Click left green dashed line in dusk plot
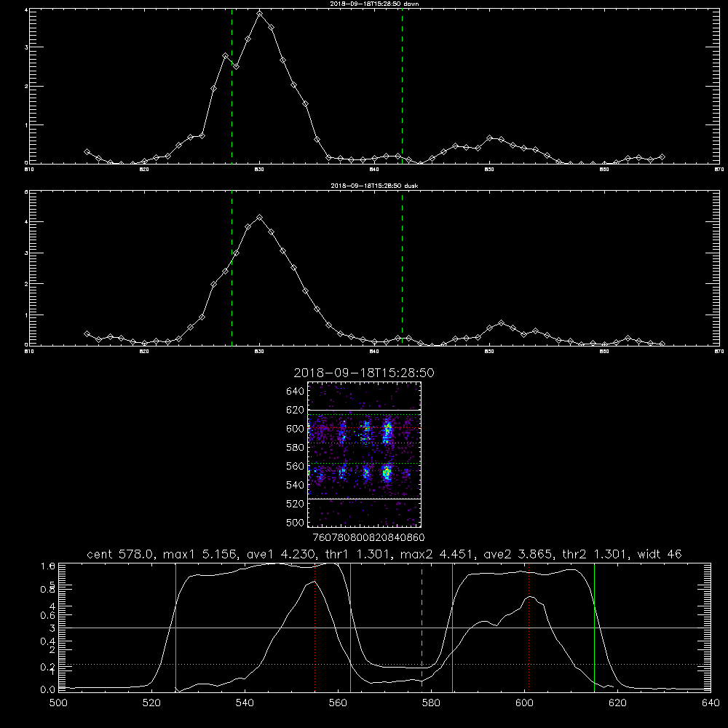 coord(232,268)
